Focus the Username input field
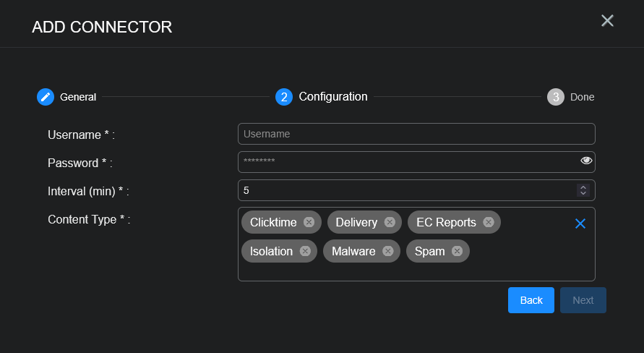The height and width of the screenshot is (353, 644). point(416,134)
